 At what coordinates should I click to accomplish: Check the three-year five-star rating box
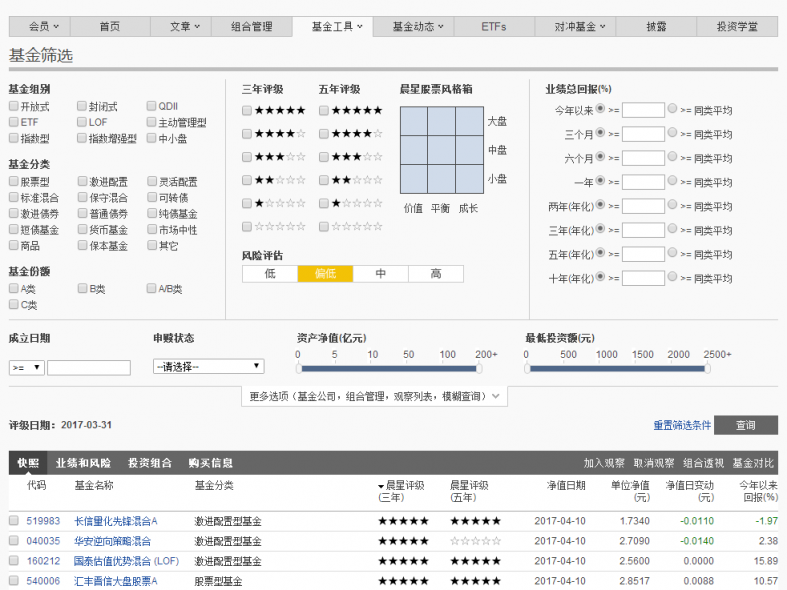[246, 110]
